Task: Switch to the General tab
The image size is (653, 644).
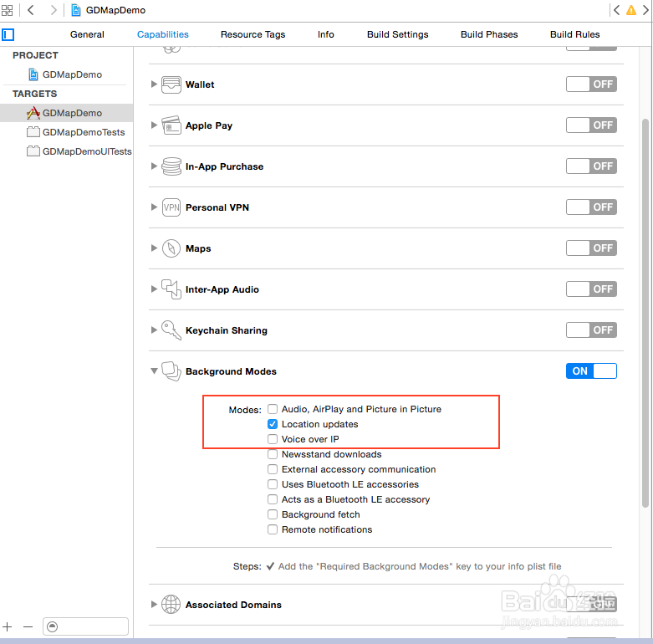Action: click(x=87, y=34)
